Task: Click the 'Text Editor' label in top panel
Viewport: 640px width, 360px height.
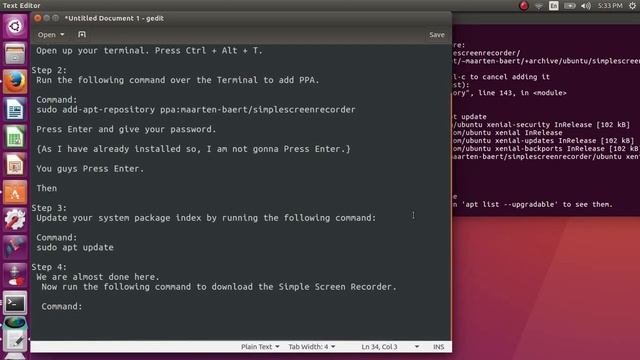Action: point(21,5)
